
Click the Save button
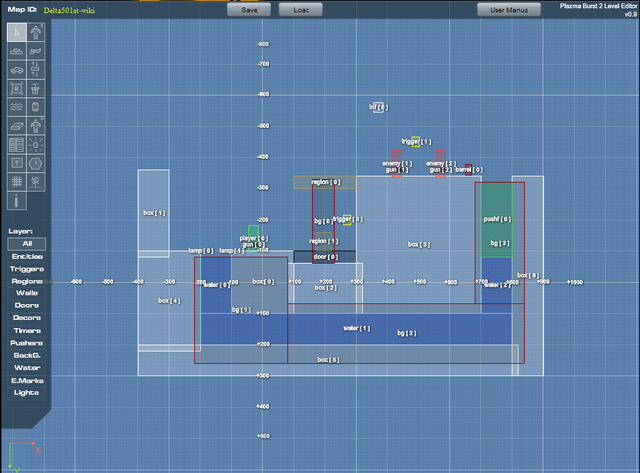tap(249, 10)
